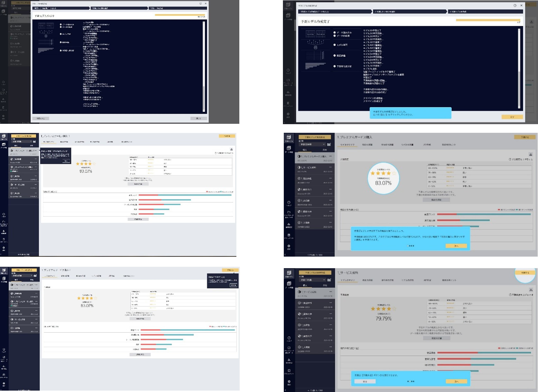The image size is (538, 392).
Task: Click the 戻る button in the blue tour popup
Action: 365,382
